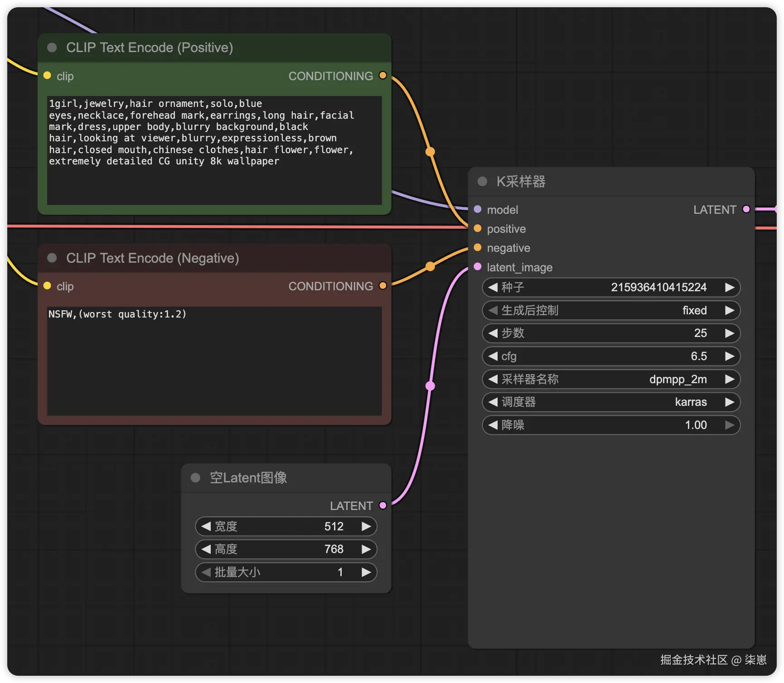Decrease the cfg value

(493, 356)
